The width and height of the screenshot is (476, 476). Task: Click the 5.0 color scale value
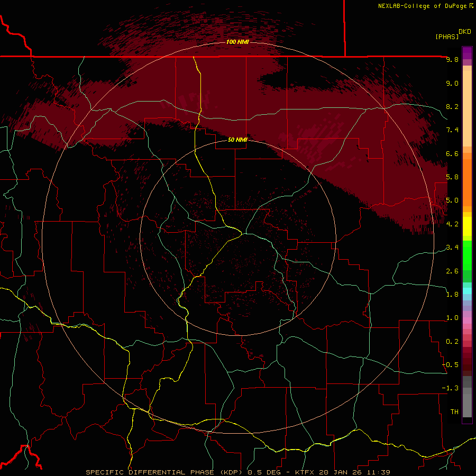tap(452, 200)
